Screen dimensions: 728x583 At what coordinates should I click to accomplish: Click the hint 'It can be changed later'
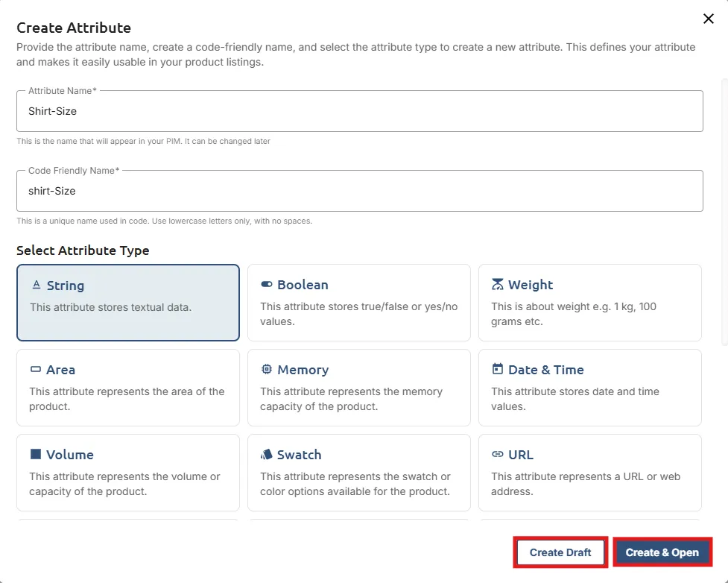(x=227, y=141)
